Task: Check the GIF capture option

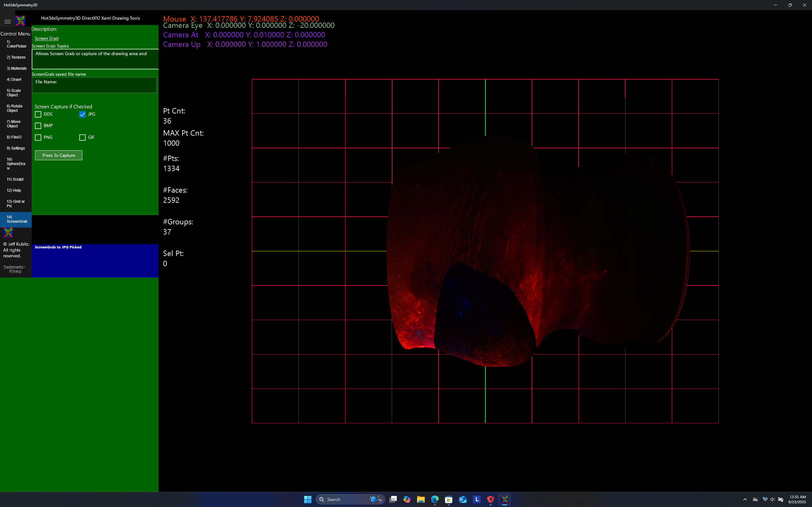Action: coord(82,137)
